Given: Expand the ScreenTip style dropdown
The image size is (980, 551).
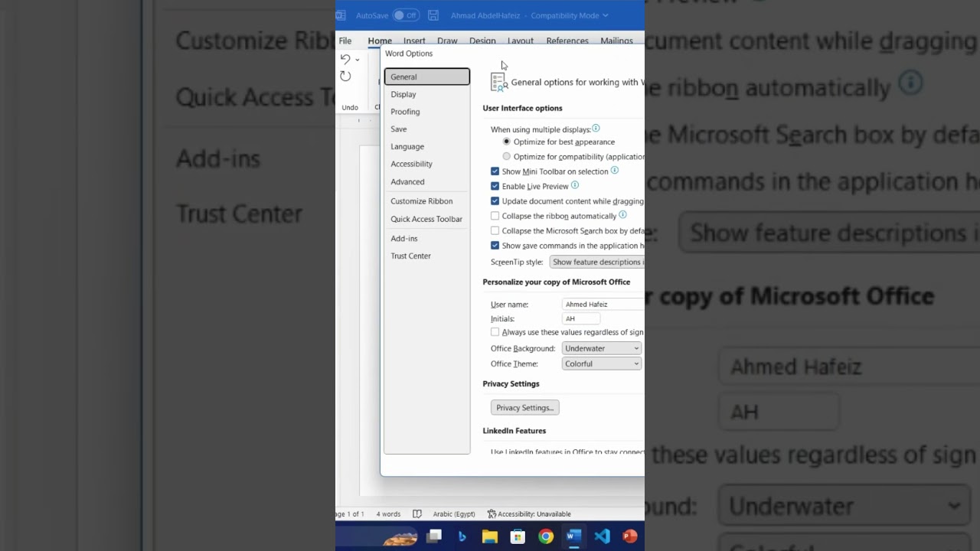Looking at the screenshot, I should click(x=597, y=262).
